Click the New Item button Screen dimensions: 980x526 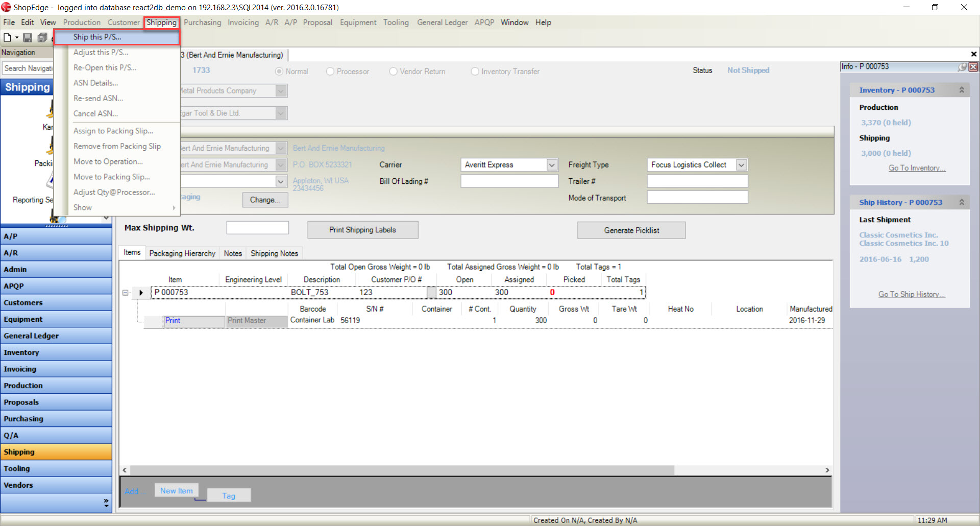tap(177, 491)
